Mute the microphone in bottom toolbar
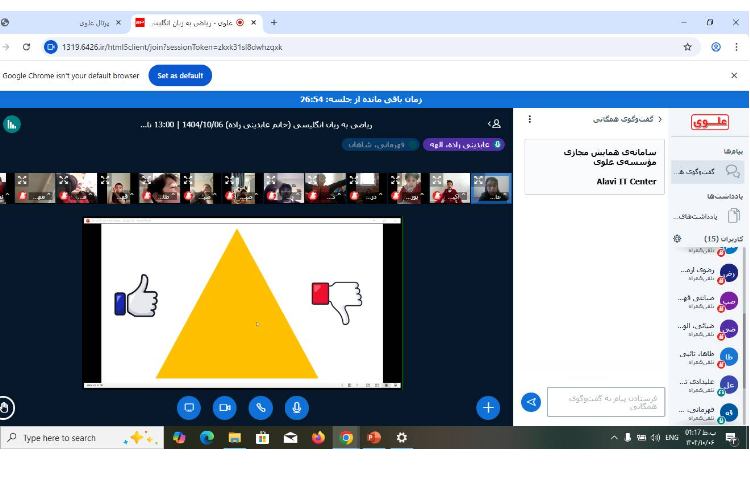Image resolution: width=750 pixels, height=480 pixels. click(x=296, y=407)
